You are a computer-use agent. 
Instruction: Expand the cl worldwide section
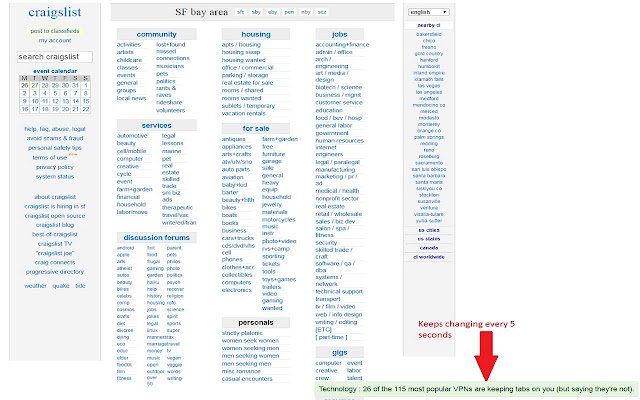coord(429,257)
